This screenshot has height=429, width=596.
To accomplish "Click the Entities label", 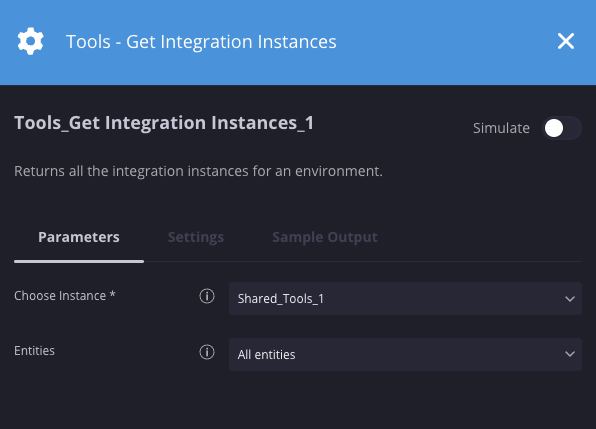I will click(34, 350).
